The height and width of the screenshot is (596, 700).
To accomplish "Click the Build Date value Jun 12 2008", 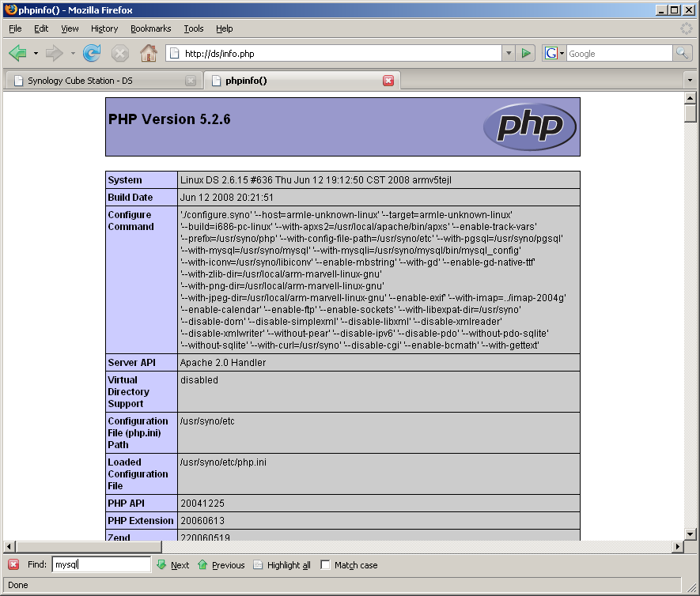I will [x=226, y=197].
